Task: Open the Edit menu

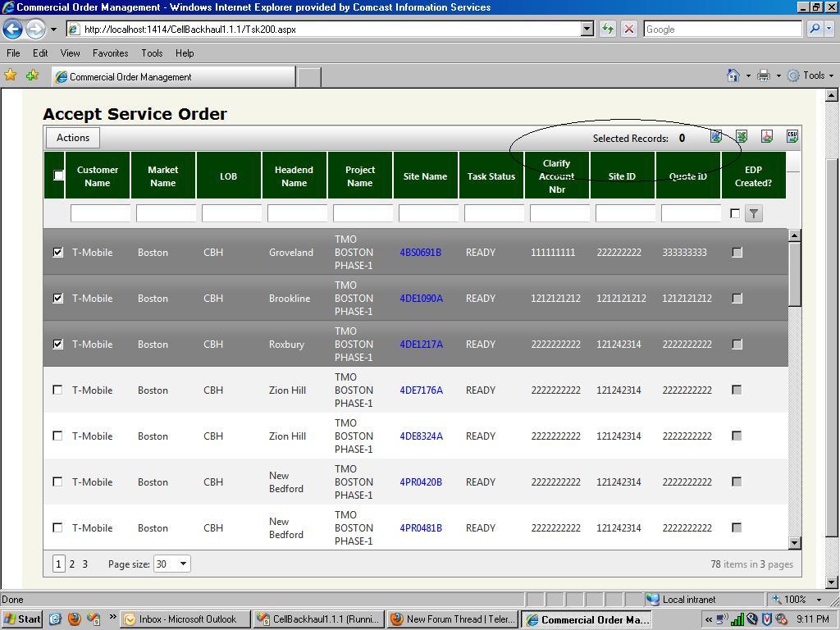Action: pyautogui.click(x=40, y=53)
